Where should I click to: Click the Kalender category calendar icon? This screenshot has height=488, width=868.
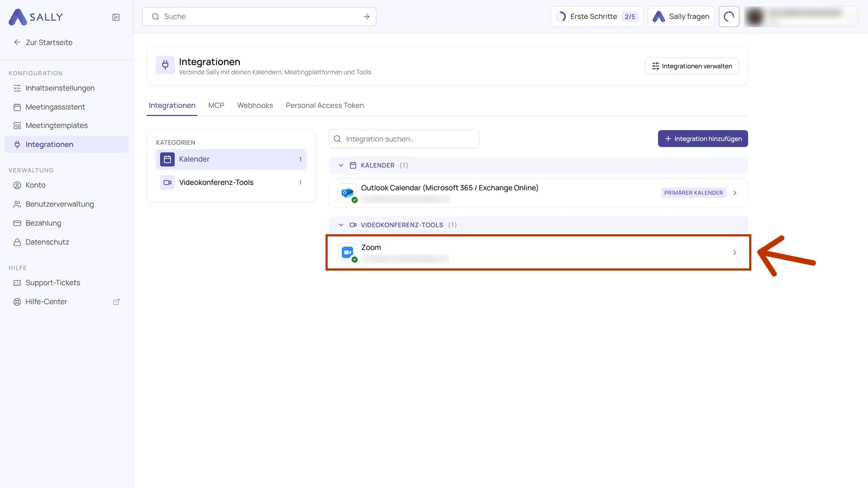(168, 159)
